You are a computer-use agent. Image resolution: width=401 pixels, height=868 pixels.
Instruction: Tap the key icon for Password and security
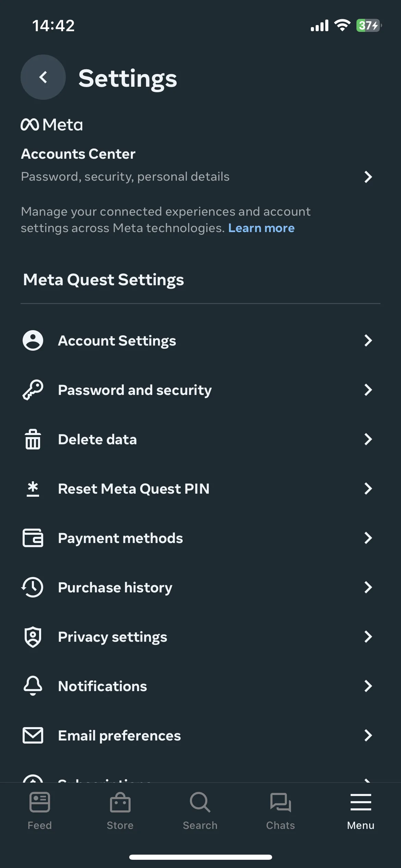[x=33, y=390]
